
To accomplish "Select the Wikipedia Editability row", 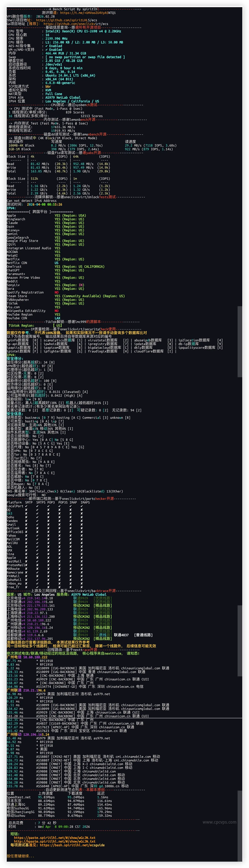I will (x=33, y=311).
